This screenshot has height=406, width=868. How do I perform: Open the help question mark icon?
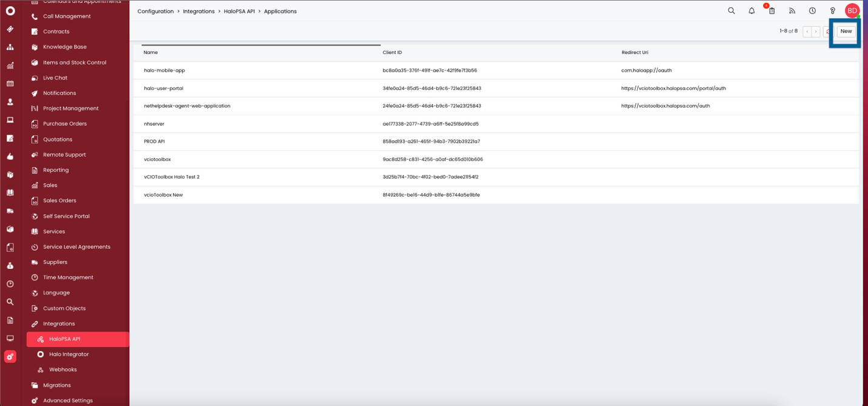point(833,11)
